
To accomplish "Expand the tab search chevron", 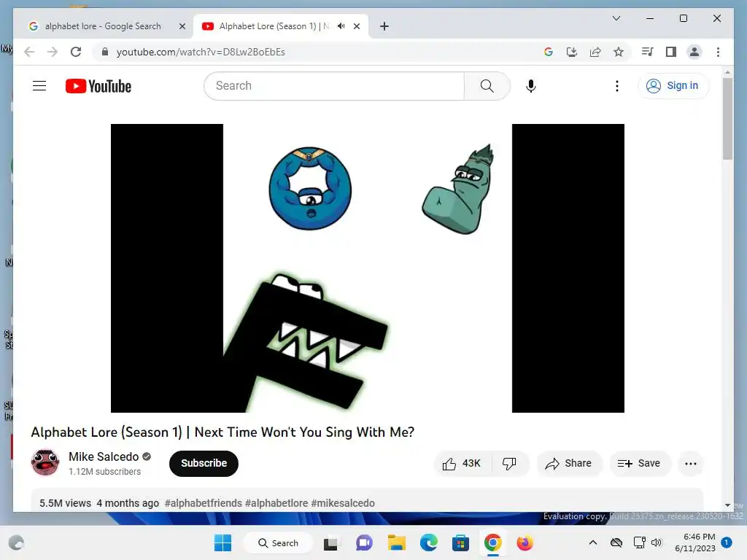I will tap(616, 18).
